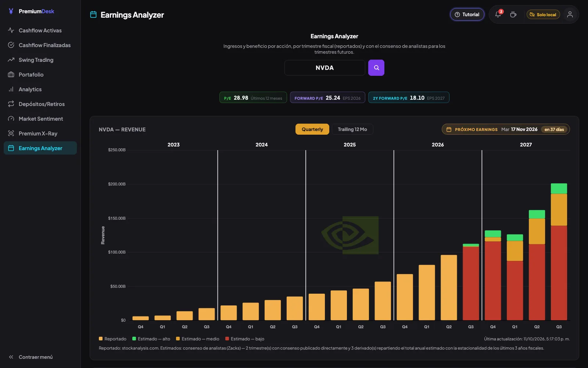Click the Depósitos/Retiros swap icon

[x=11, y=104]
